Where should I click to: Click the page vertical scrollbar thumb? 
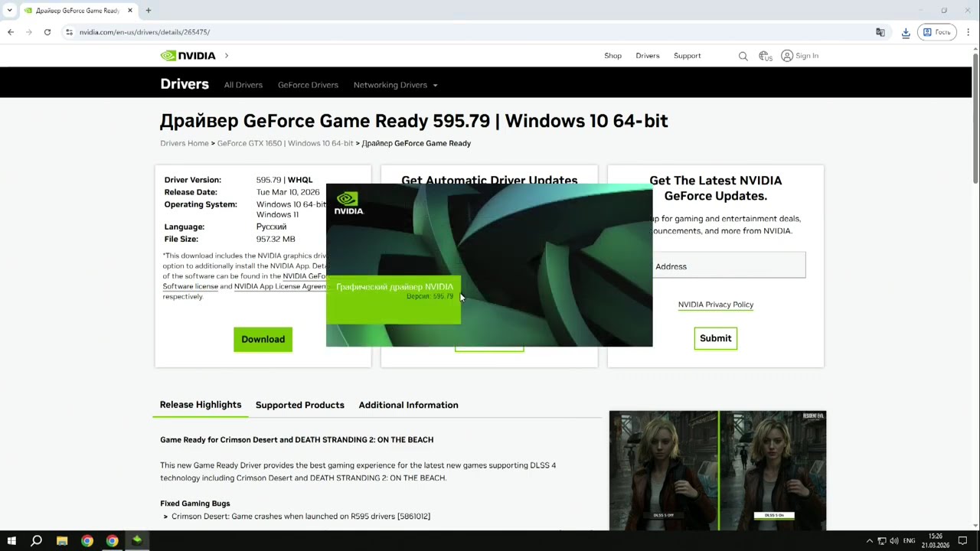click(x=975, y=119)
